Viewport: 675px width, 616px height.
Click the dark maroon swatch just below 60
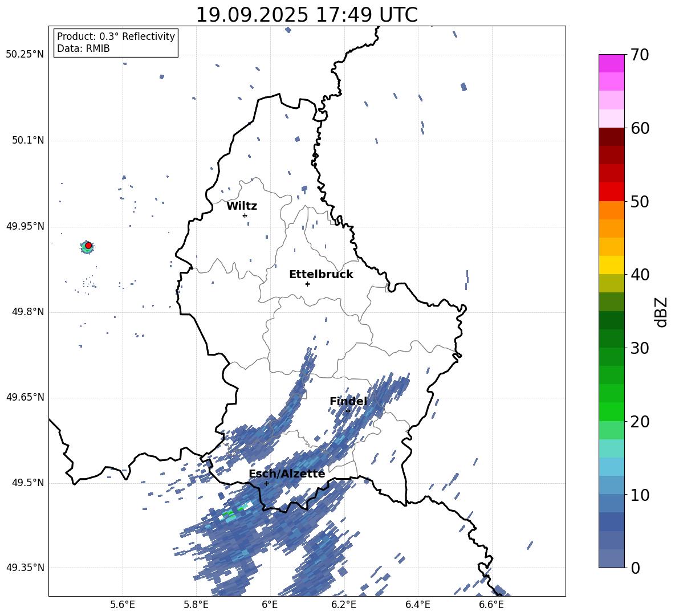[611, 137]
